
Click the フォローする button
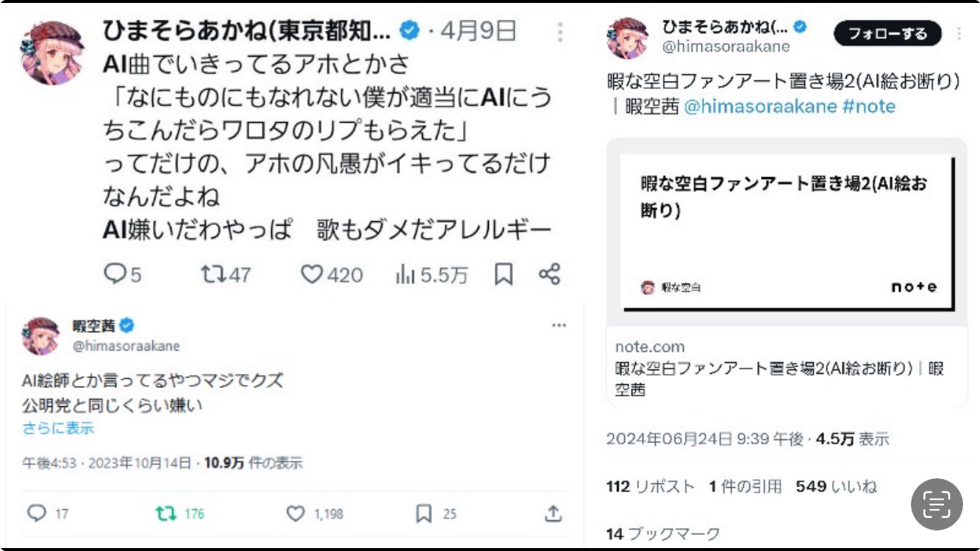click(887, 34)
